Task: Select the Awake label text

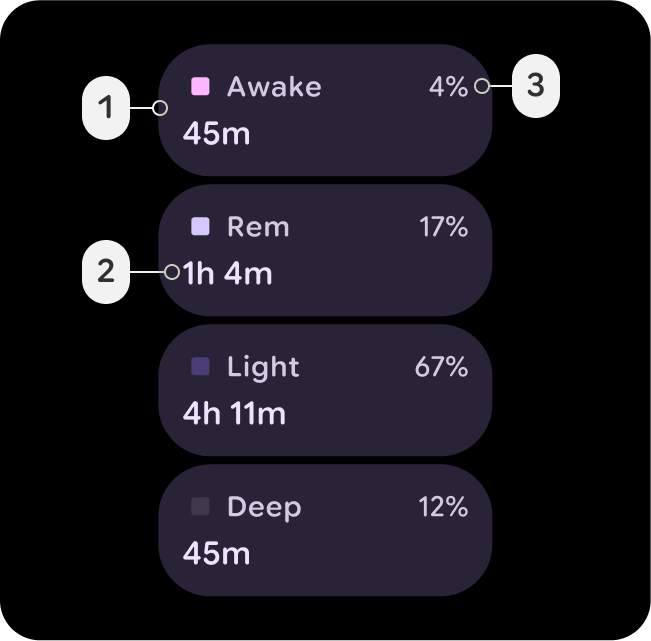Action: [x=274, y=87]
